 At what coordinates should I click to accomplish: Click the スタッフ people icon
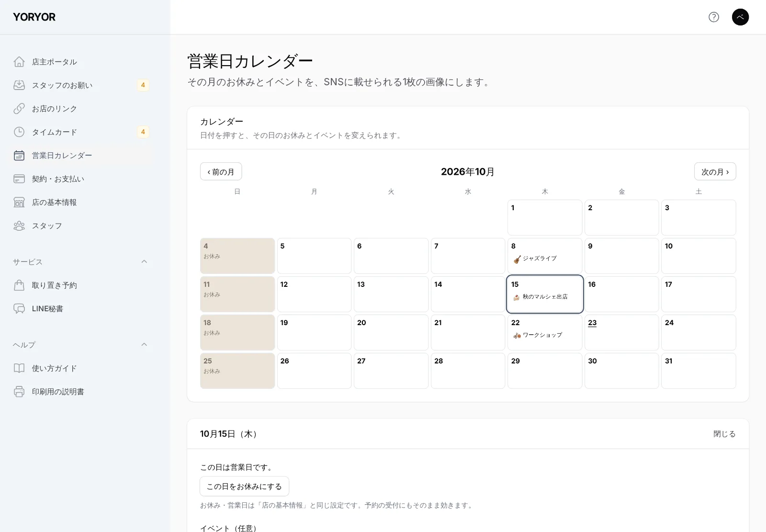(x=19, y=226)
